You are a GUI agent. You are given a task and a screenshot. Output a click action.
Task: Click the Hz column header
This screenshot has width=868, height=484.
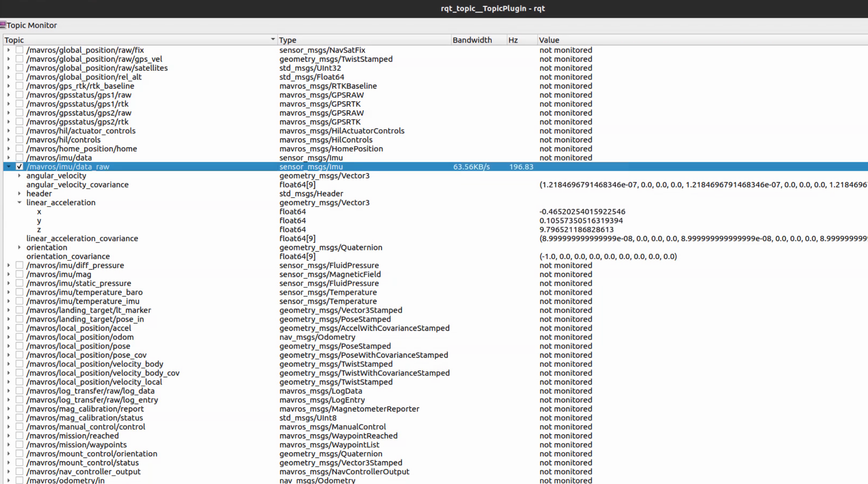point(513,40)
